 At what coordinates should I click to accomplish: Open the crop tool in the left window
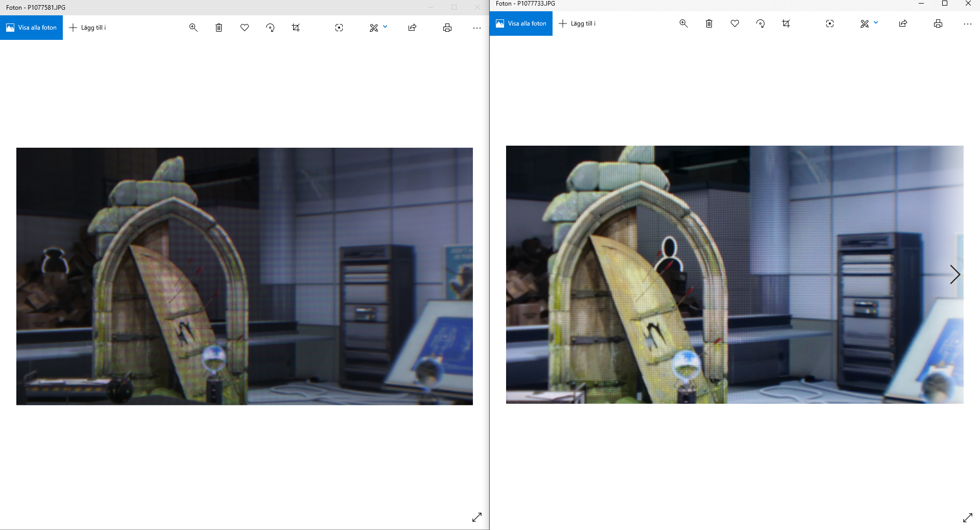click(296, 28)
